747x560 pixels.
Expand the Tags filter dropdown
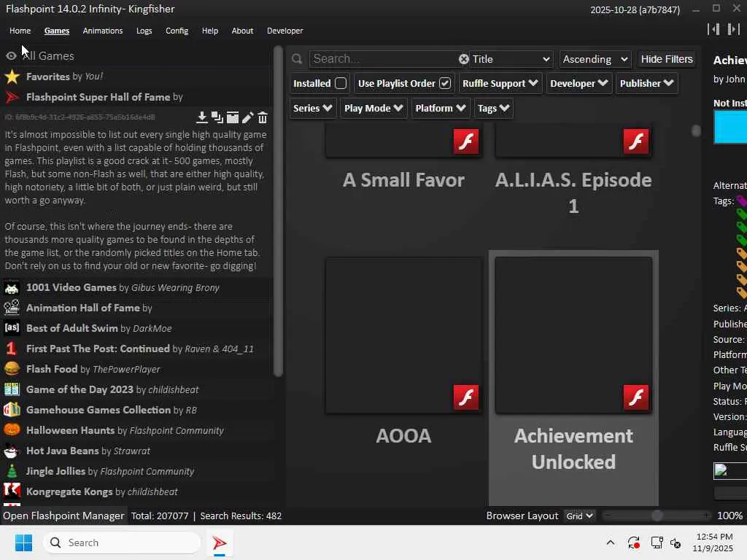[x=494, y=108]
